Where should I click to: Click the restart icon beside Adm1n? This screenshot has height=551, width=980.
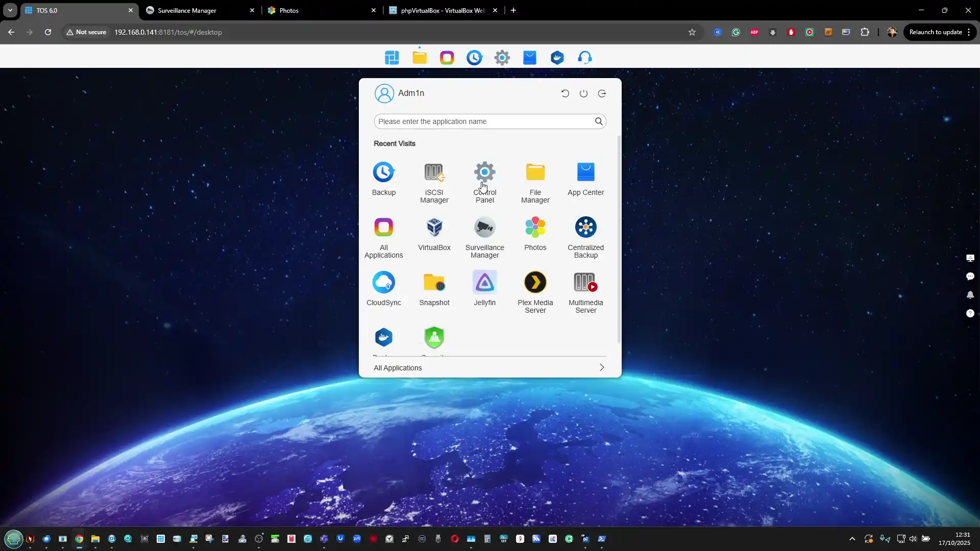(565, 93)
